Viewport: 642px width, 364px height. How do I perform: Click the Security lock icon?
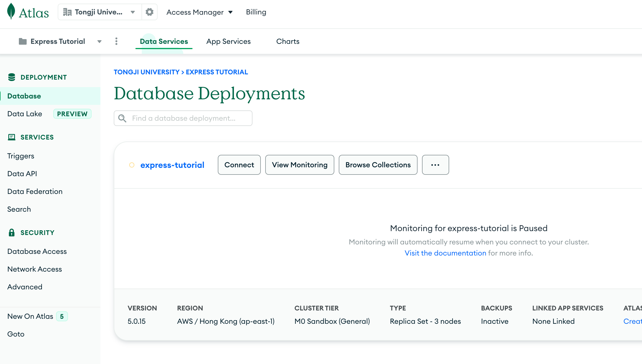coord(12,232)
